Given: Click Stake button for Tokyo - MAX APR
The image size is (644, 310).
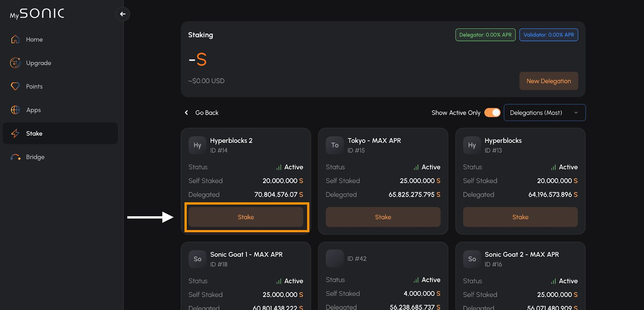Looking at the screenshot, I should [383, 217].
